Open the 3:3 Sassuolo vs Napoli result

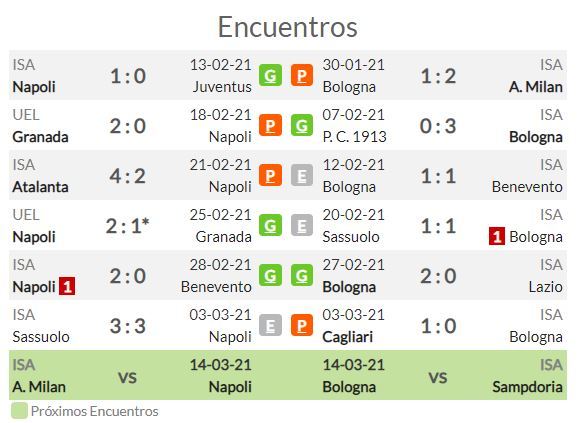pyautogui.click(x=127, y=326)
